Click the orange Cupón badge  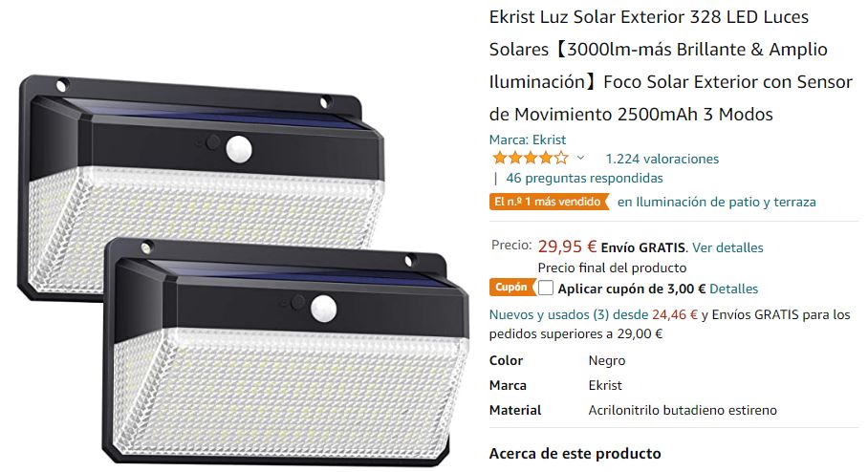point(511,288)
